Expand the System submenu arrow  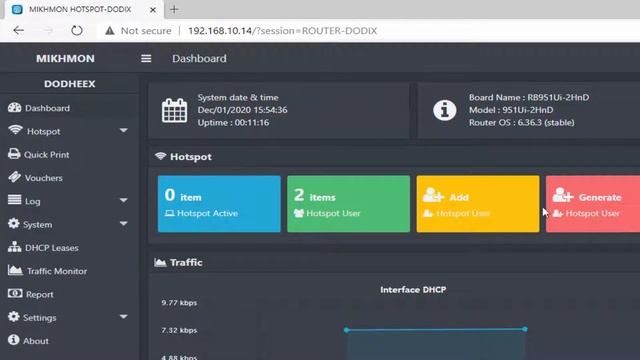pyautogui.click(x=124, y=224)
